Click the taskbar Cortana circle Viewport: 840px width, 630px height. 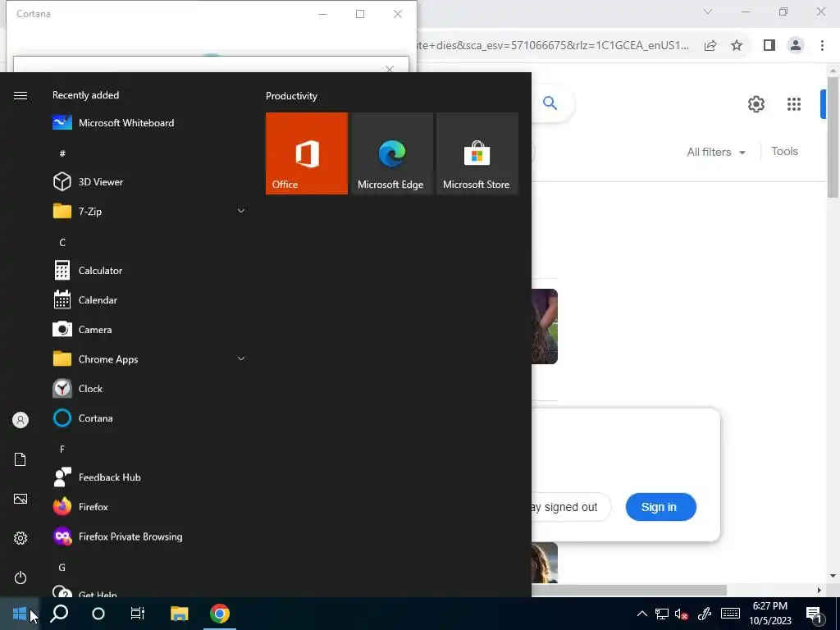click(98, 614)
